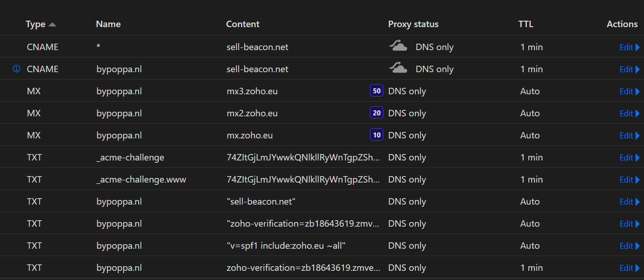
Task: Click priority badge 20 on mx2.zoho.eu
Action: click(x=376, y=113)
